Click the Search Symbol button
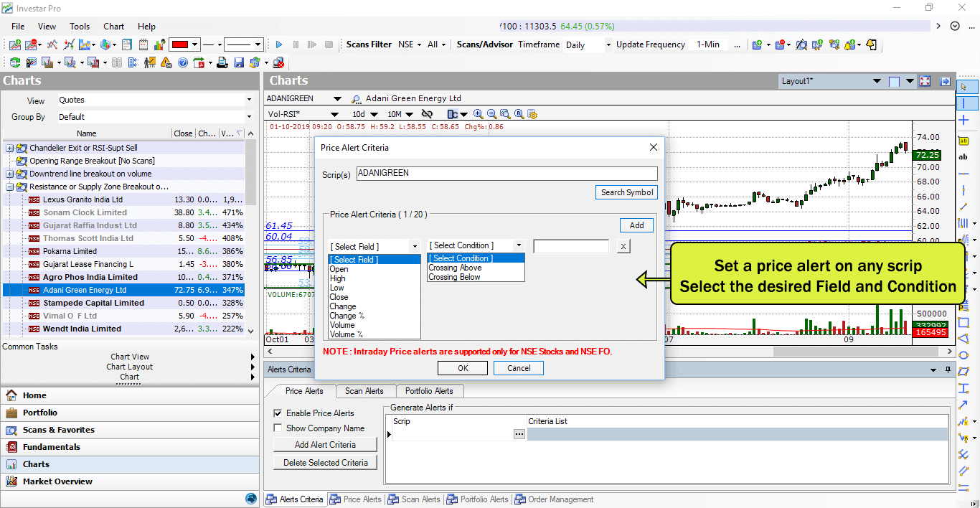Image resolution: width=980 pixels, height=508 pixels. (626, 192)
